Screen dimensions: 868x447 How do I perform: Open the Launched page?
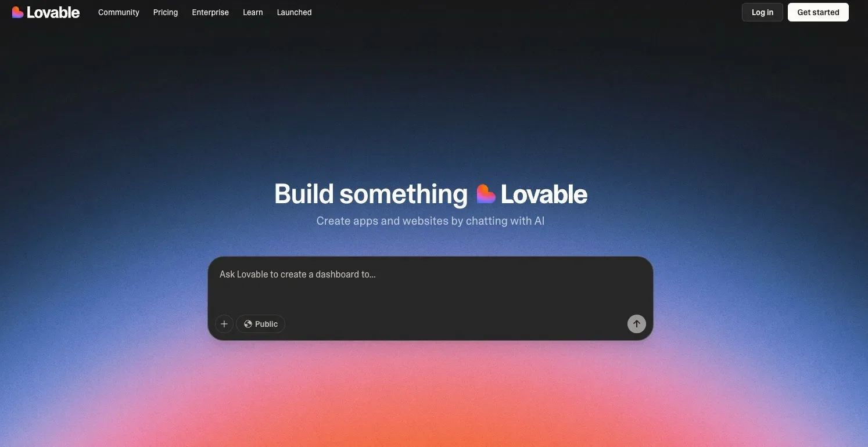tap(294, 12)
